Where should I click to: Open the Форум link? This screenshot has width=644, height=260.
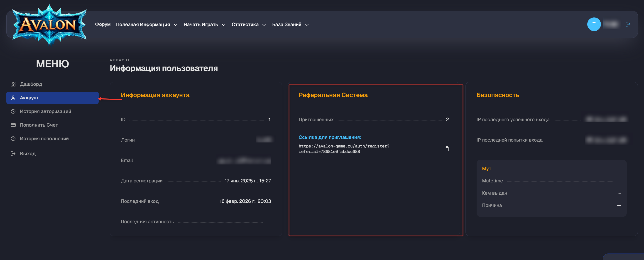[x=103, y=24]
